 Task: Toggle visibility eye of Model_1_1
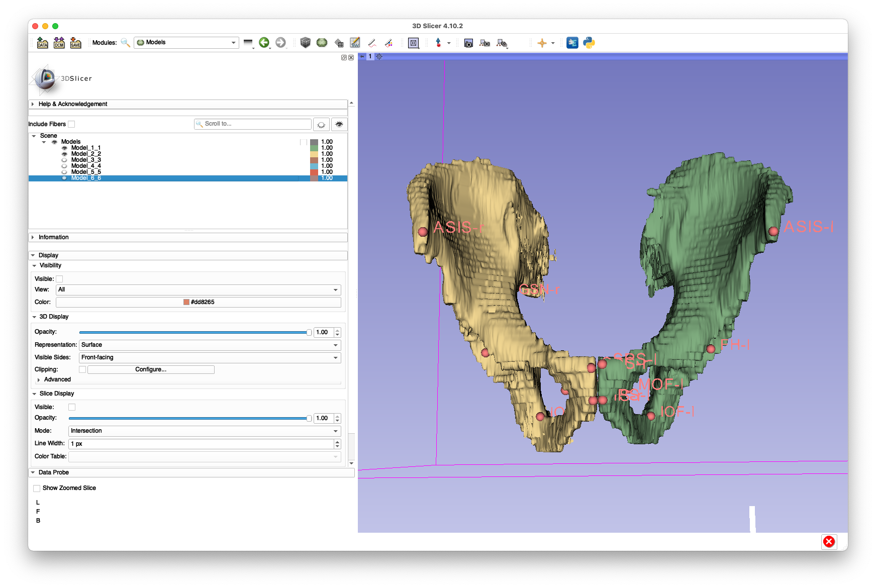tap(64, 148)
